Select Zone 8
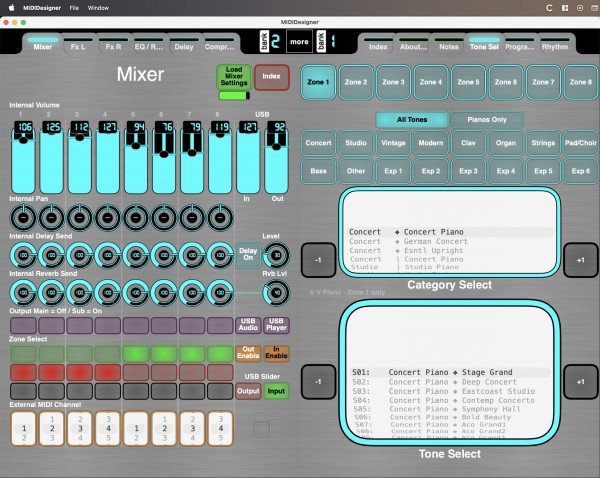 [581, 82]
